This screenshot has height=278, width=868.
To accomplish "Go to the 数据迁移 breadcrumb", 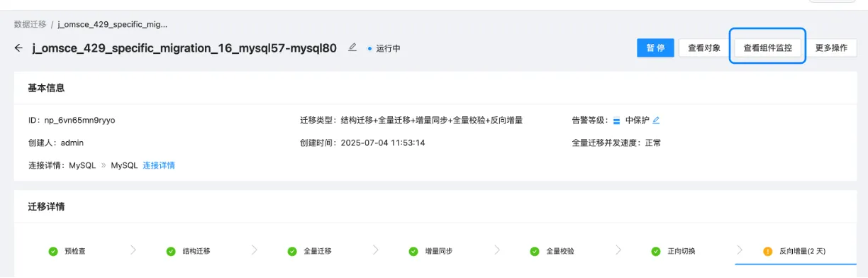I will click(30, 24).
